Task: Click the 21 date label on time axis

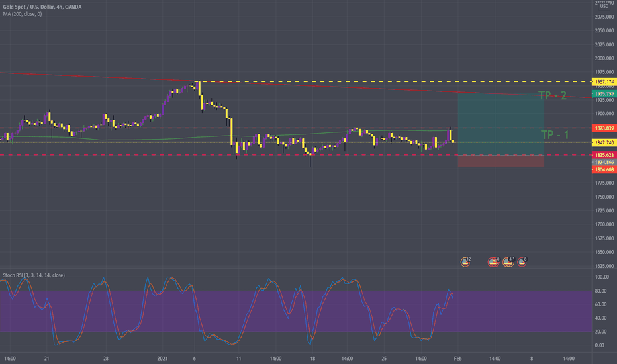Action: point(46,359)
